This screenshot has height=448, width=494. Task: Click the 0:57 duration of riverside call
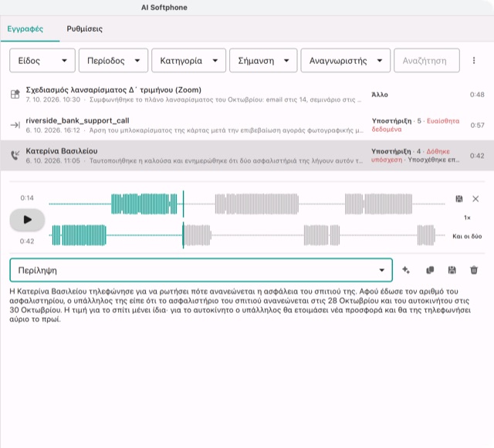pyautogui.click(x=477, y=125)
